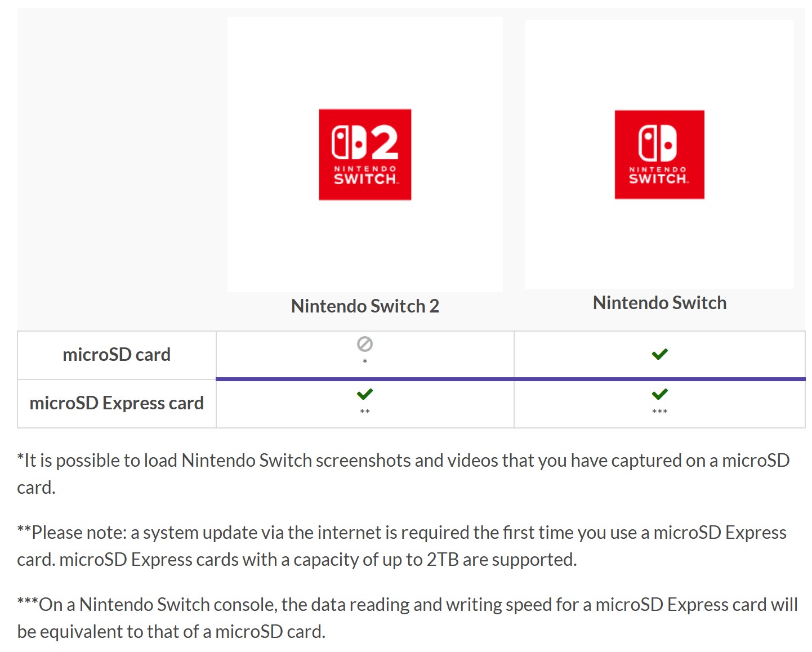Click the purple divider line between table rows
This screenshot has width=812, height=652.
click(511, 379)
